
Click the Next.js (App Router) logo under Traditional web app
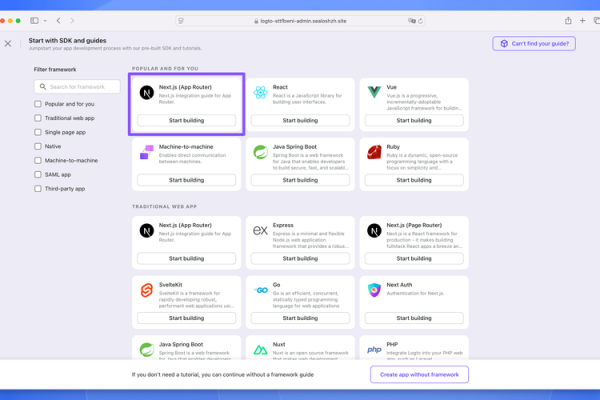tap(147, 231)
